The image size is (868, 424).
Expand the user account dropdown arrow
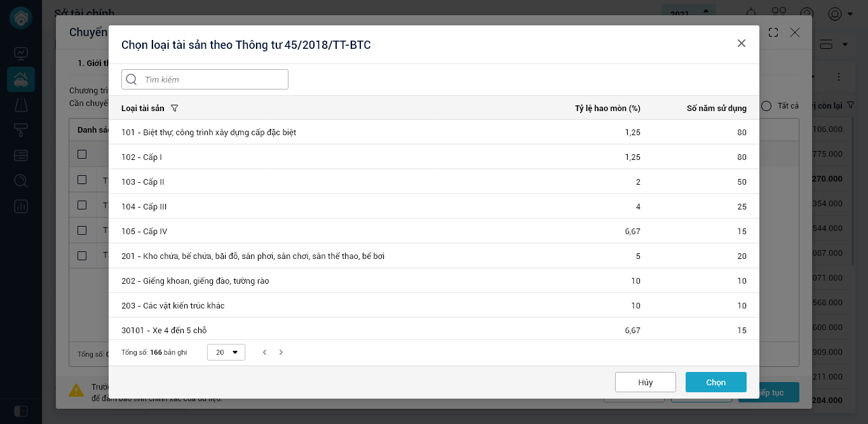click(x=850, y=13)
